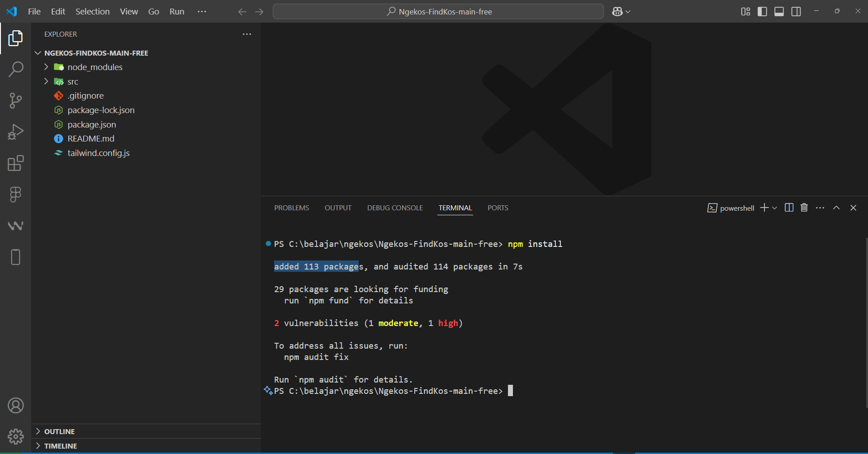Screen dimensions: 868x454
Task: Click the '2 vulnerabilities' terminal line
Action: tap(368, 323)
